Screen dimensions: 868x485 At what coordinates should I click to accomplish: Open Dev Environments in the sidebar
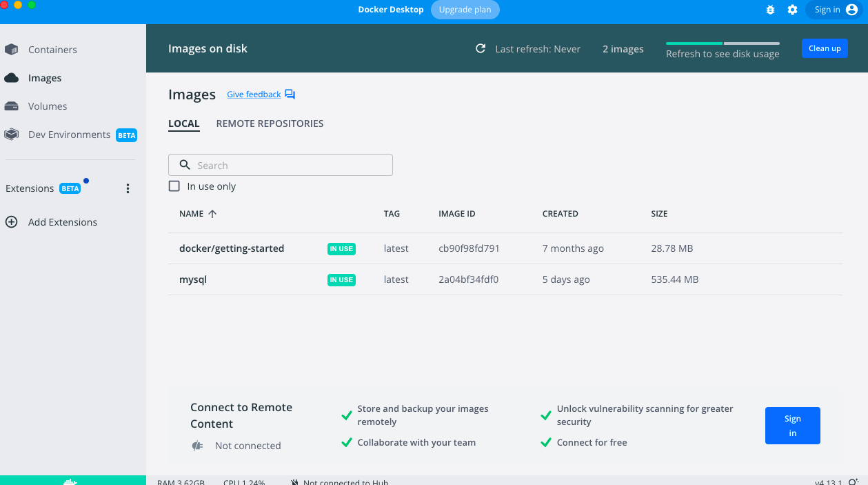coord(69,135)
